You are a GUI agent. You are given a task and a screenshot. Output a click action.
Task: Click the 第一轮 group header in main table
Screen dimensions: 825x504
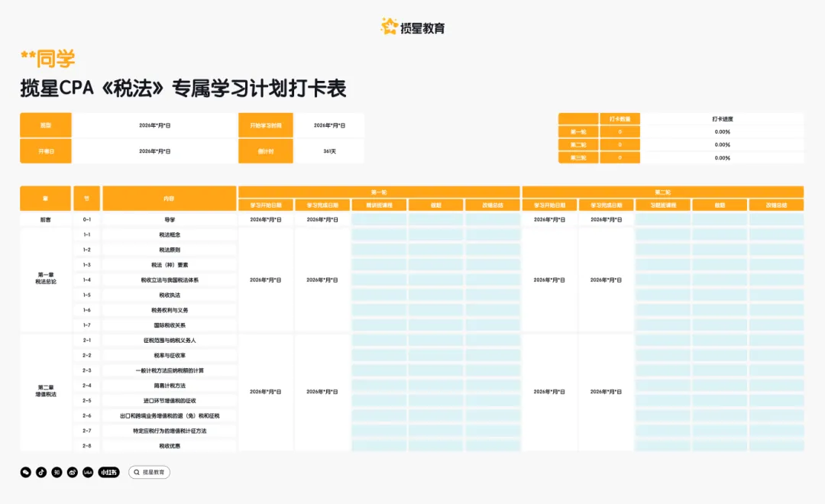tap(379, 192)
